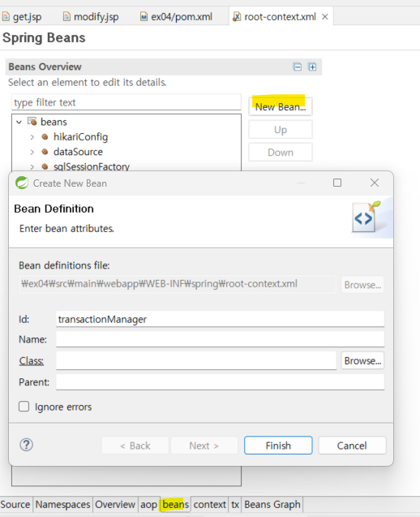Select the dataSource tree item
This screenshot has width=420, height=517.
[78, 152]
